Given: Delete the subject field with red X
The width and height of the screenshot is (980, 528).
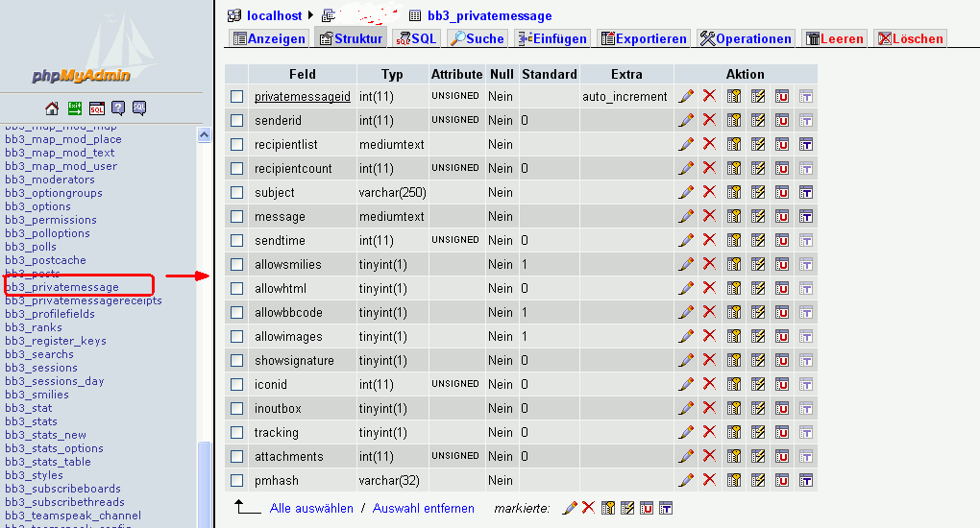Looking at the screenshot, I should tap(709, 192).
